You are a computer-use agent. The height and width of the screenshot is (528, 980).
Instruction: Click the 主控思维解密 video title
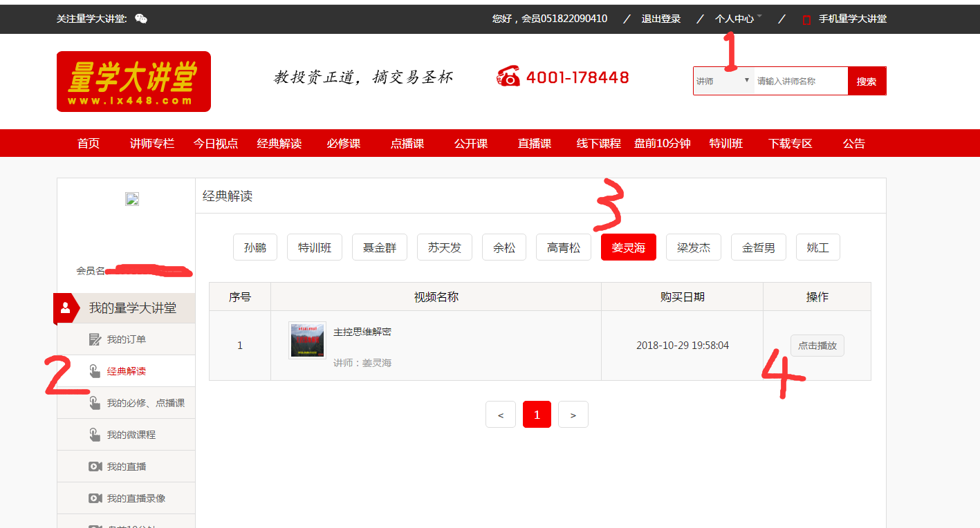pos(362,332)
